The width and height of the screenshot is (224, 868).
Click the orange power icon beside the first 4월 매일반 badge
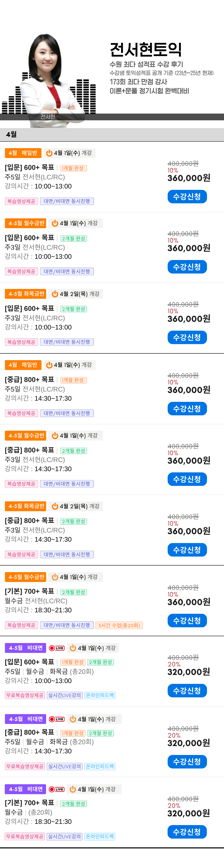click(49, 153)
